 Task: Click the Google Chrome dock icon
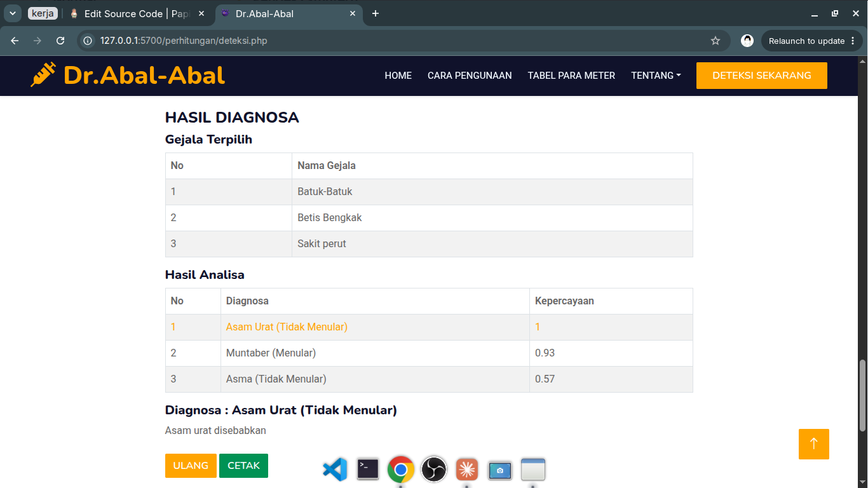[x=401, y=470]
